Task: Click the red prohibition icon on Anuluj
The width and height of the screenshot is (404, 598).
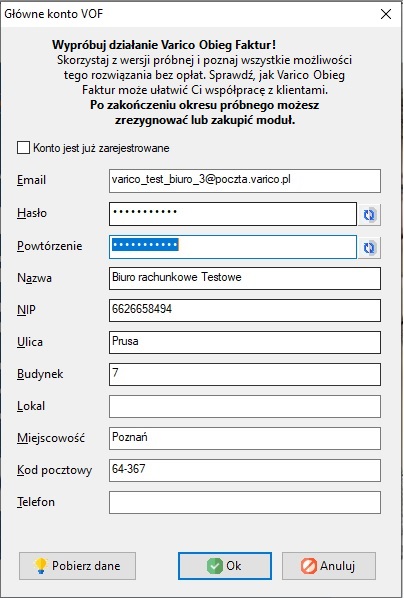Action: coord(308,566)
